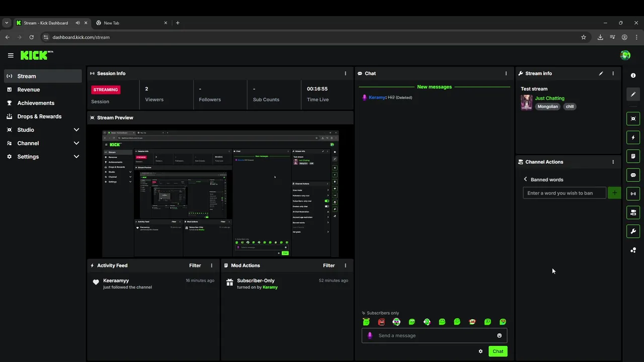Focus the banned word input field
This screenshot has height=362, width=644.
565,193
